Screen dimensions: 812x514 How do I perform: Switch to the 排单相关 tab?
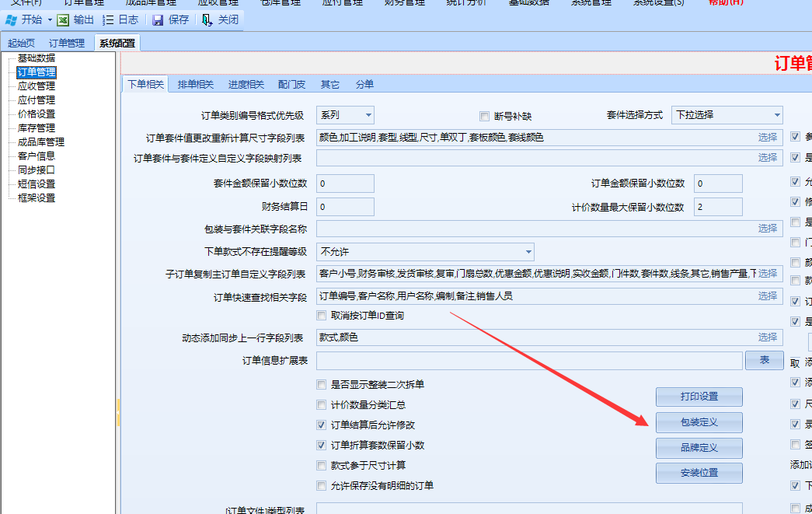click(x=195, y=84)
